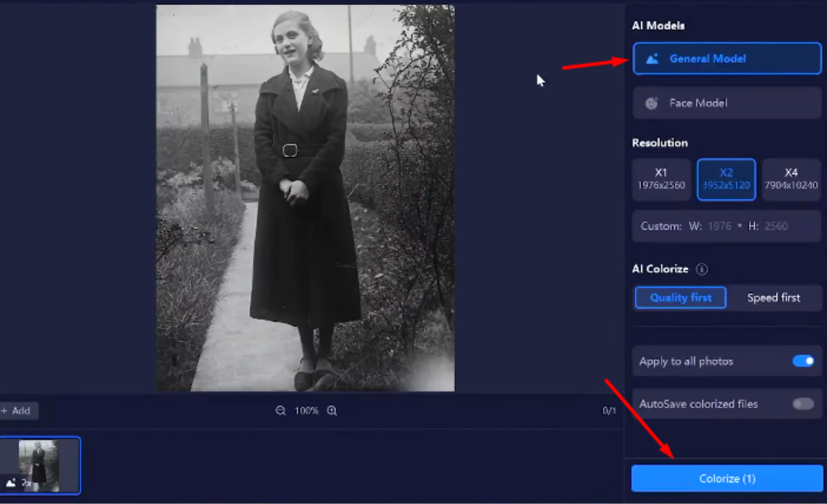Set resolution to X2 3952x5120

pos(726,179)
